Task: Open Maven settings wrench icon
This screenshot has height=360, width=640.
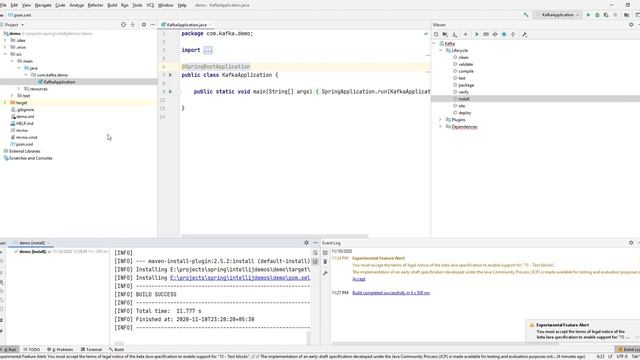Action: 524,35
